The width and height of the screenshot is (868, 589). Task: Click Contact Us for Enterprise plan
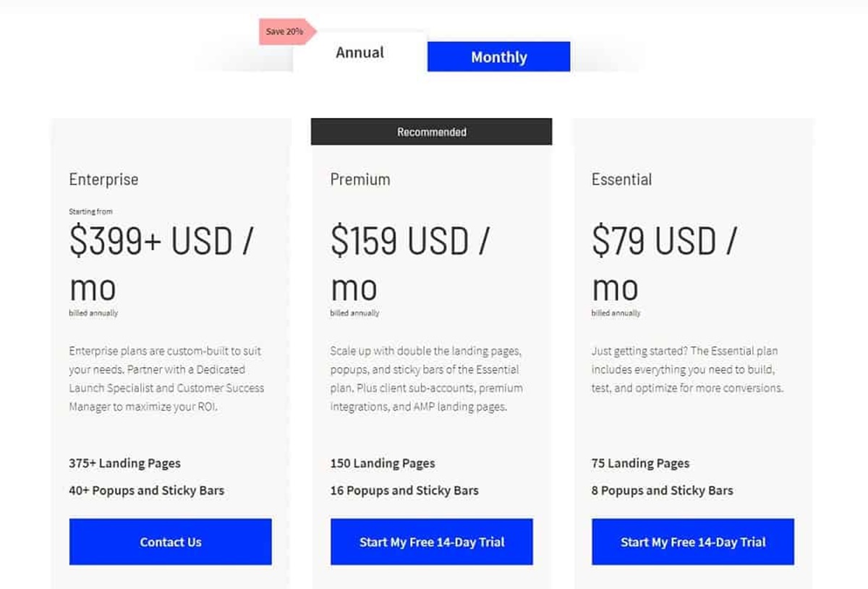[171, 542]
